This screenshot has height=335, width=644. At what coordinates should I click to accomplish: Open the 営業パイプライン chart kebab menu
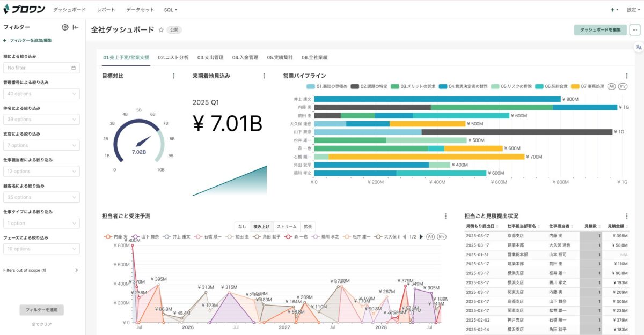626,76
